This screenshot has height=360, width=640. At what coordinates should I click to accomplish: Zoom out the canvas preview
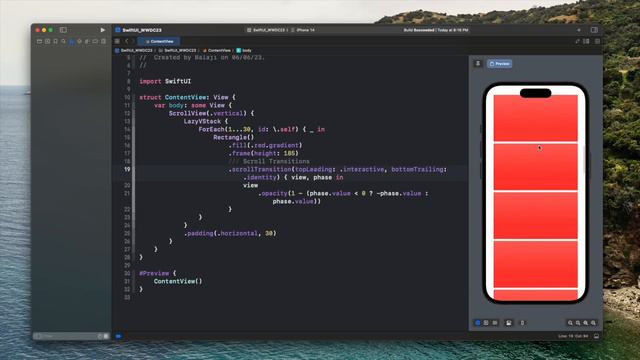click(570, 323)
